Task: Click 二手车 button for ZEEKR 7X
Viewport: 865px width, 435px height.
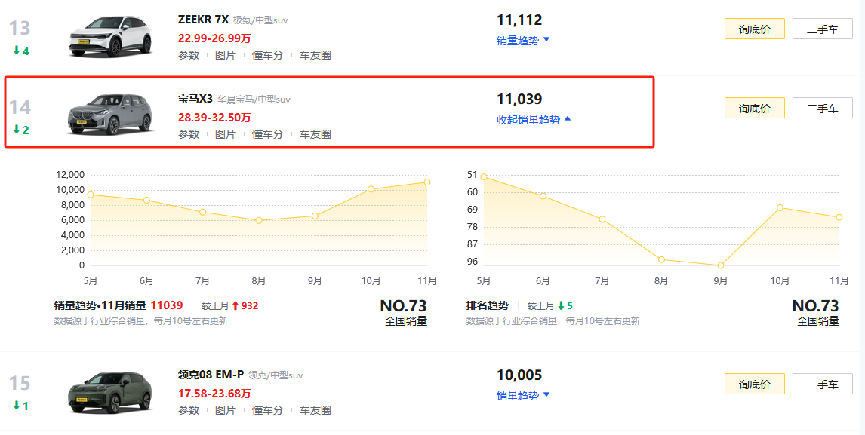Action: pyautogui.click(x=823, y=29)
